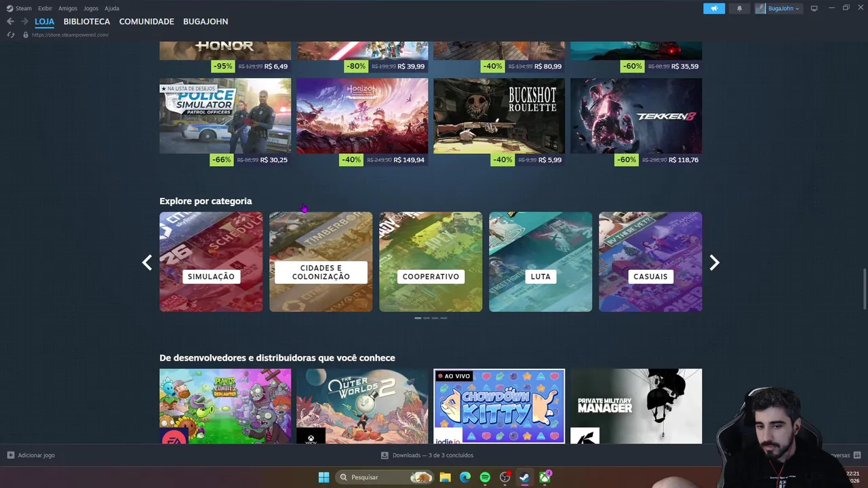Viewport: 868px width, 488px height.
Task: Open the Ajuda menu
Action: (x=112, y=8)
